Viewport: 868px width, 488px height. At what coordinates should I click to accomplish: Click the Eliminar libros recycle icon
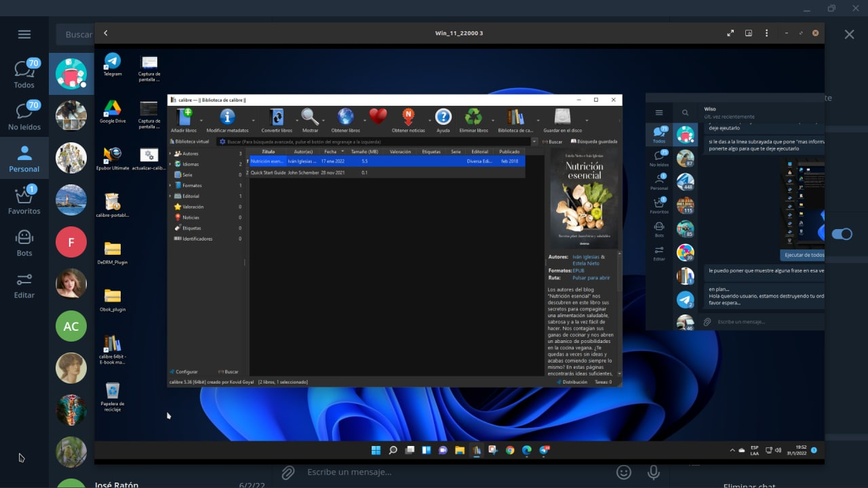point(473,117)
